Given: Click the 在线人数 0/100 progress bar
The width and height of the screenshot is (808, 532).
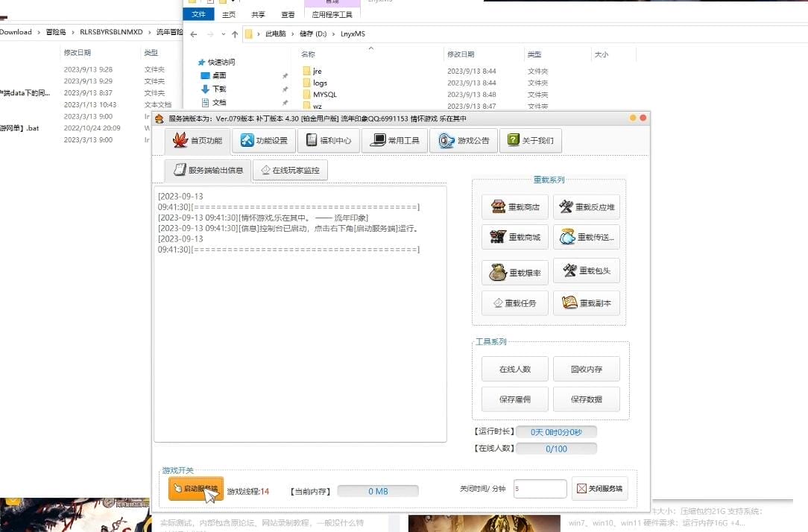Looking at the screenshot, I should [x=556, y=449].
